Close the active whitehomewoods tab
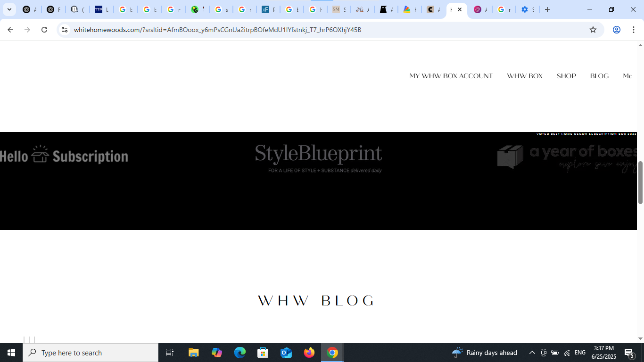This screenshot has width=644, height=362. (x=460, y=9)
